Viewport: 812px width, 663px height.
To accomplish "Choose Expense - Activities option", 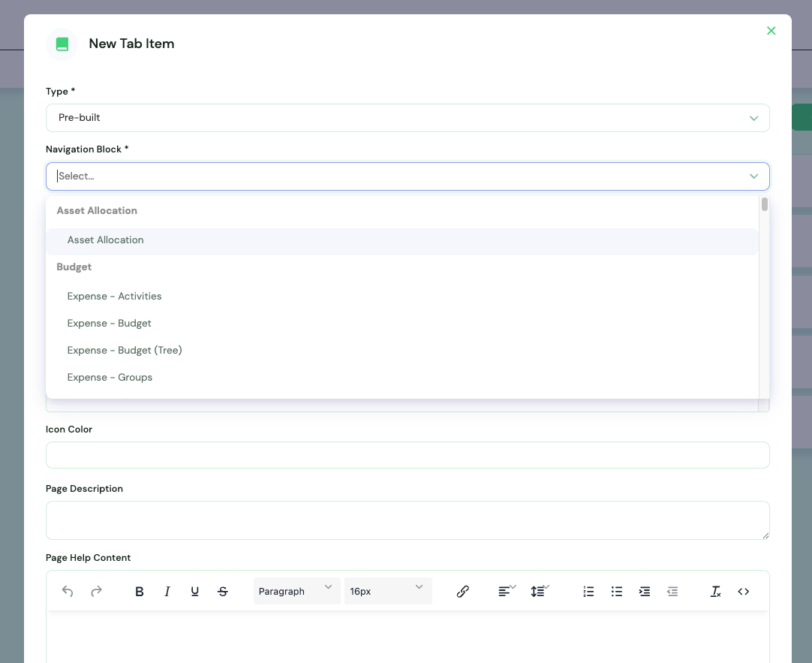I will (401, 297).
